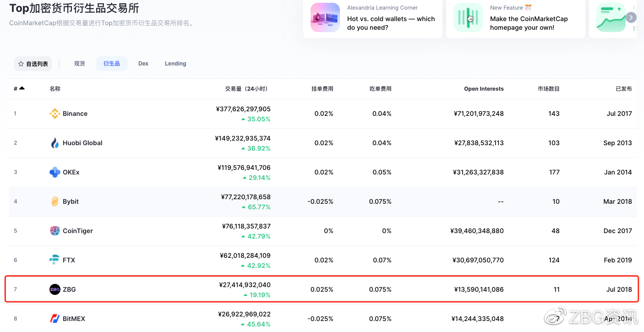The width and height of the screenshot is (644, 332).
Task: Click ZBG open interest ¥13,590,141,086
Action: pos(479,289)
